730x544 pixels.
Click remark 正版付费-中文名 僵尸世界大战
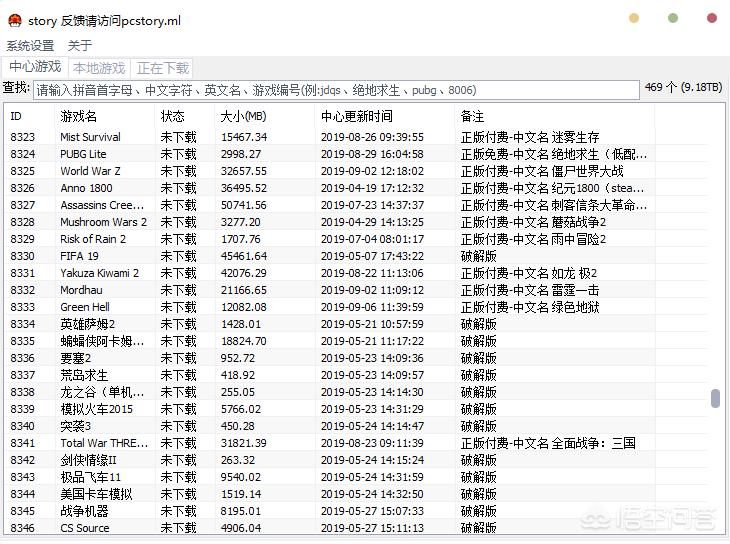542,171
